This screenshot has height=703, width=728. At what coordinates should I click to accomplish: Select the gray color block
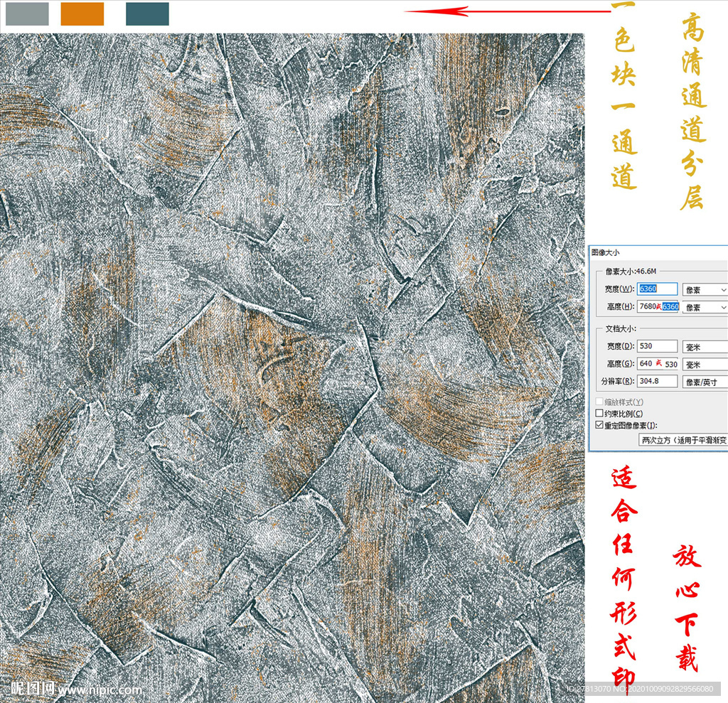point(27,14)
